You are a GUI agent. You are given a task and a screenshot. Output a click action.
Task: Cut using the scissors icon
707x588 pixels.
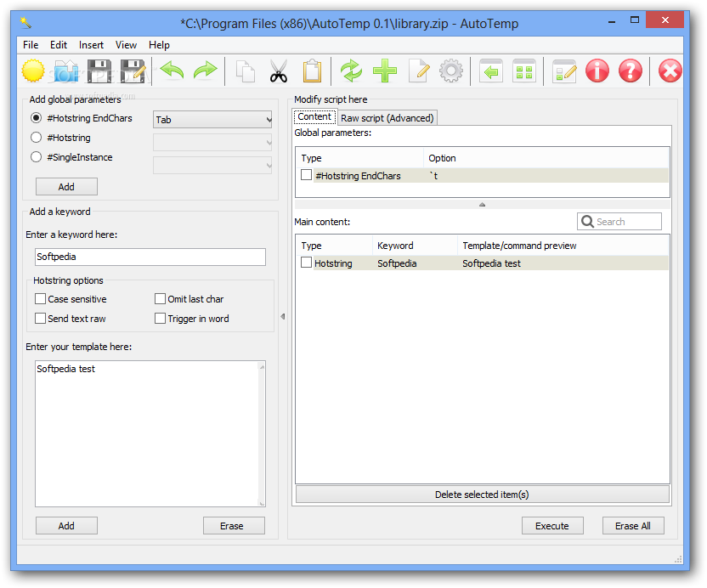(279, 71)
